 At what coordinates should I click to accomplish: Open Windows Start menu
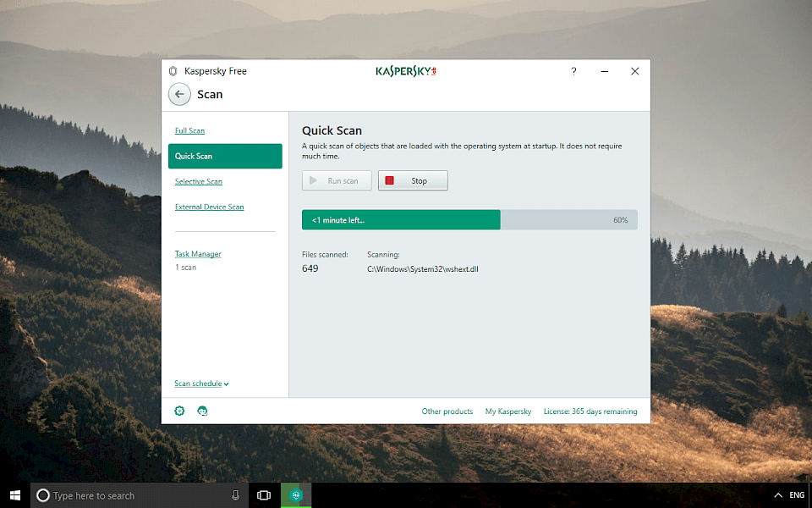coord(15,495)
